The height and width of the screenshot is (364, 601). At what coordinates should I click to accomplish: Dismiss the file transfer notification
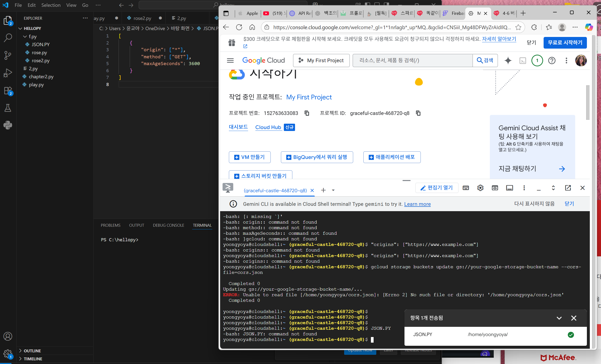point(574,318)
